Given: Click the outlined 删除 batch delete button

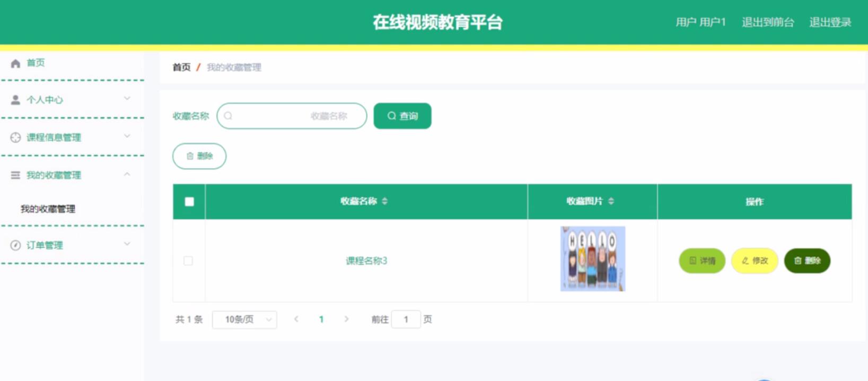Looking at the screenshot, I should click(199, 156).
